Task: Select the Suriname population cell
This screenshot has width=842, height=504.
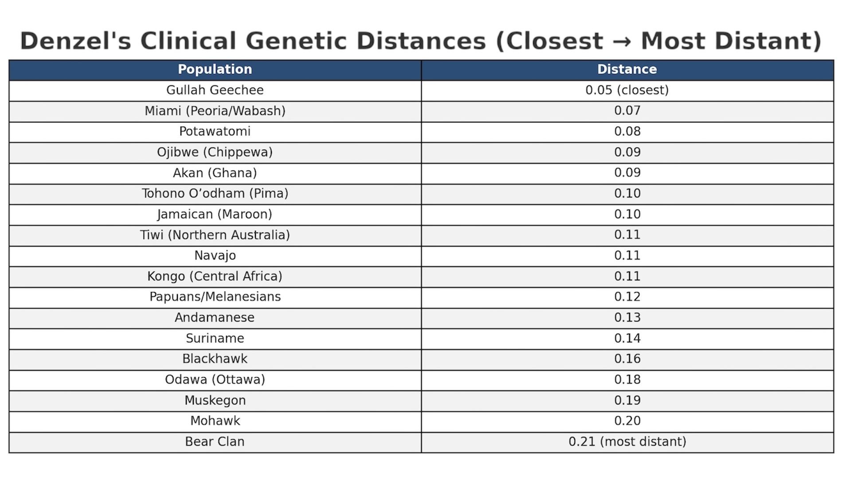Action: click(215, 339)
